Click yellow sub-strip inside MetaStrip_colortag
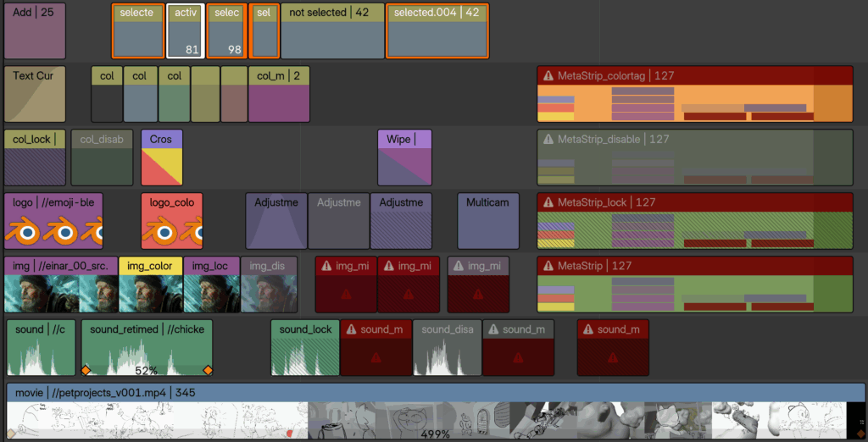 click(556, 117)
